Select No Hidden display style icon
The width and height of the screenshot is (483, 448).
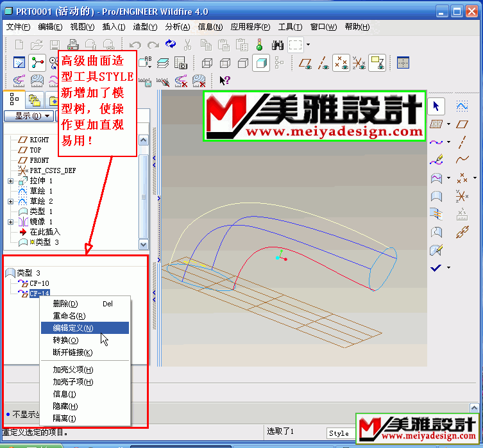point(243,63)
